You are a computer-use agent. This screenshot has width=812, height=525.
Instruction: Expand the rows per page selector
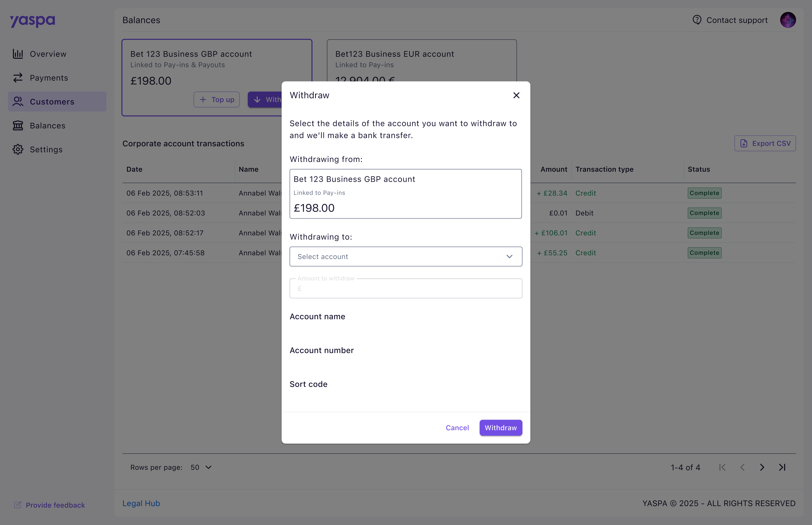[201, 467]
